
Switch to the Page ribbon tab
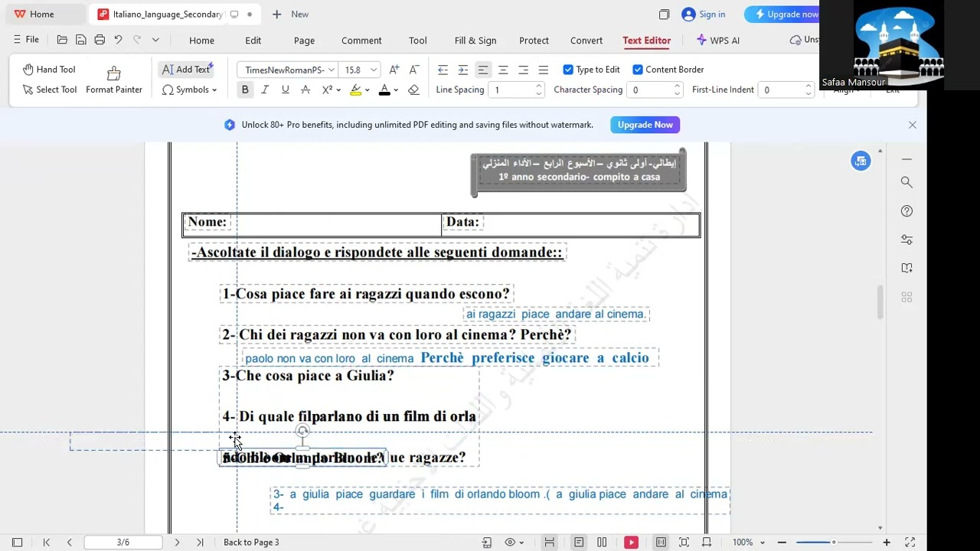pos(304,41)
